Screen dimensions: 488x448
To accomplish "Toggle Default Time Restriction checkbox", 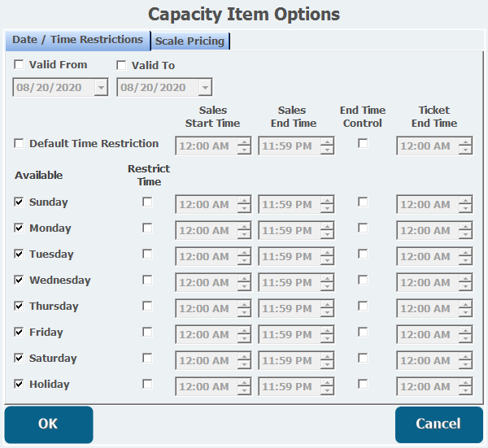I will [19, 143].
